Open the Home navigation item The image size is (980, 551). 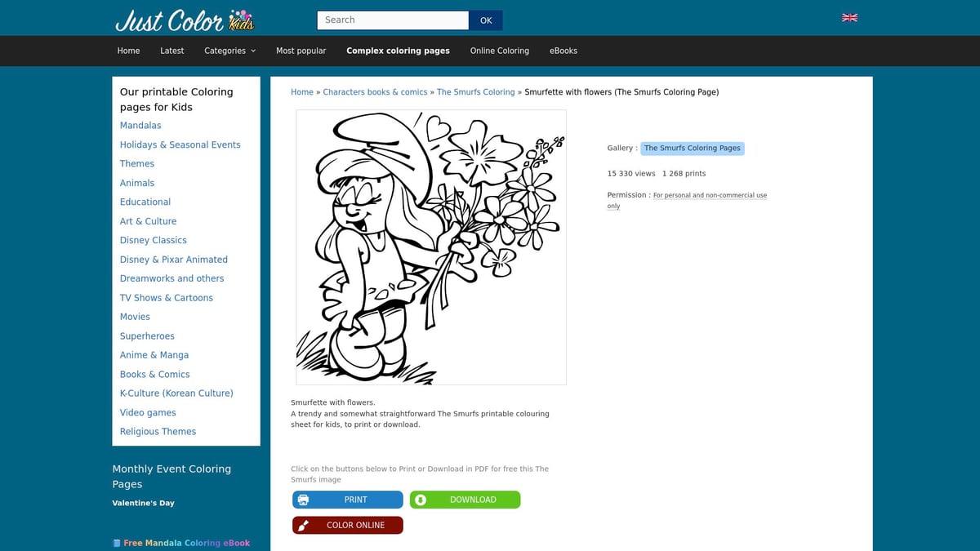click(x=128, y=51)
